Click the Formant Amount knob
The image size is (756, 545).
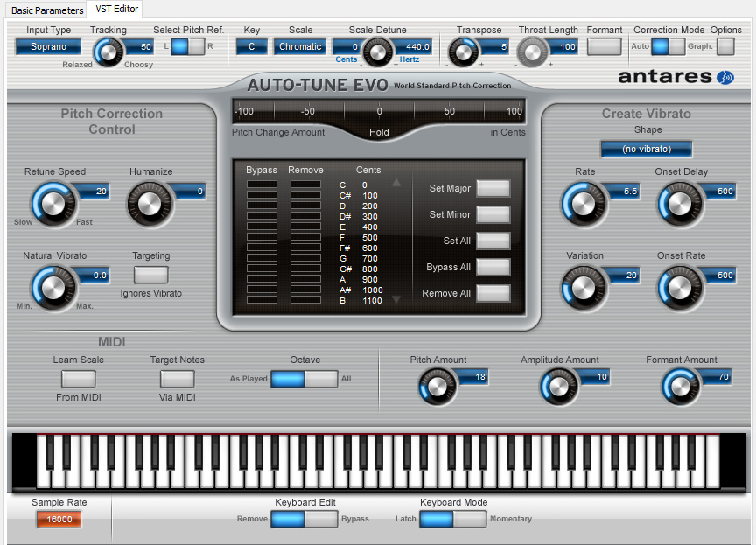pyautogui.click(x=680, y=387)
